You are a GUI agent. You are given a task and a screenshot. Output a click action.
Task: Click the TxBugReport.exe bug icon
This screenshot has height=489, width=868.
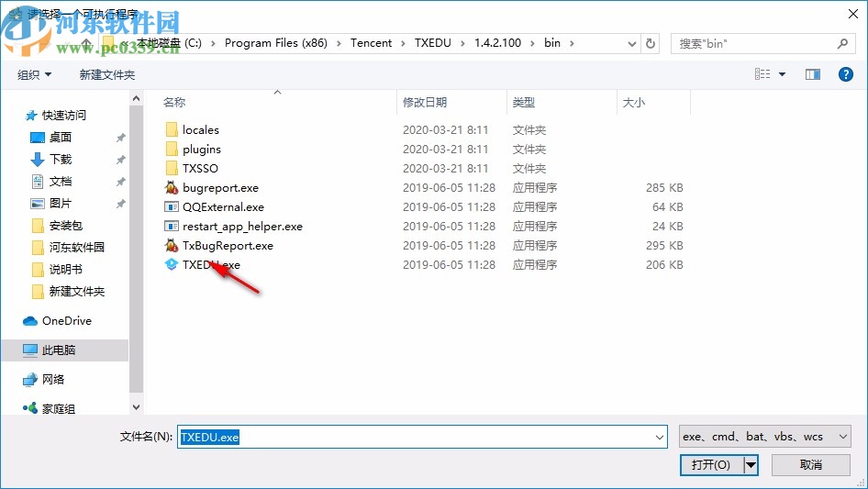[172, 245]
